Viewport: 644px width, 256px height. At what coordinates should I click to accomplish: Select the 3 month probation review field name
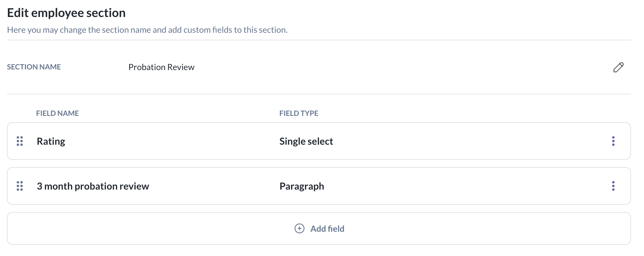tap(93, 186)
